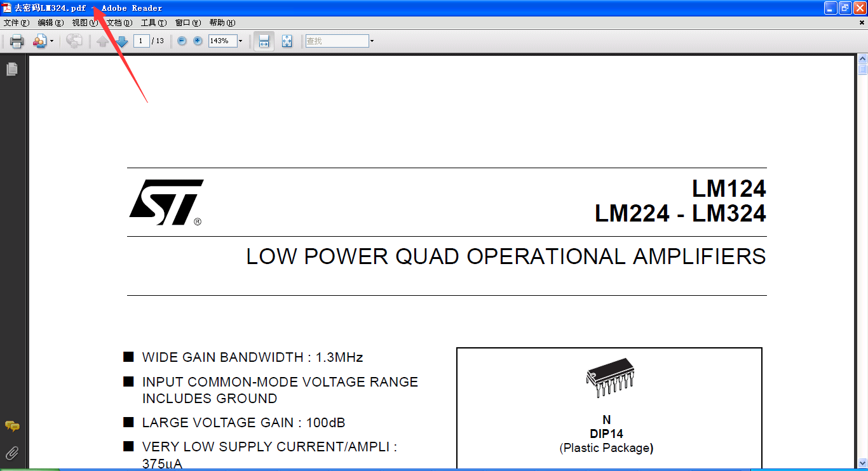
Task: Open the collaborate/share icon in the toolbar
Action: 39,41
